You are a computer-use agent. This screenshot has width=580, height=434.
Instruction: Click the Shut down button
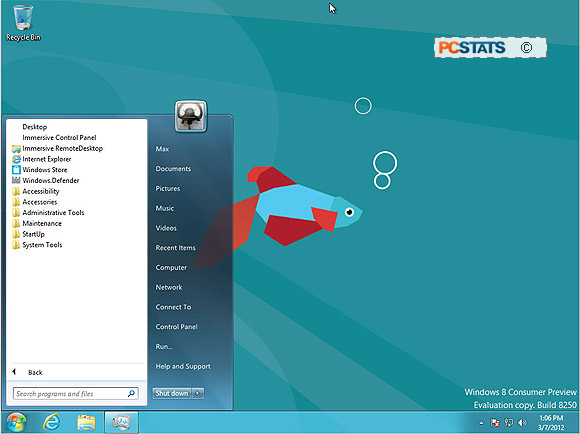172,393
